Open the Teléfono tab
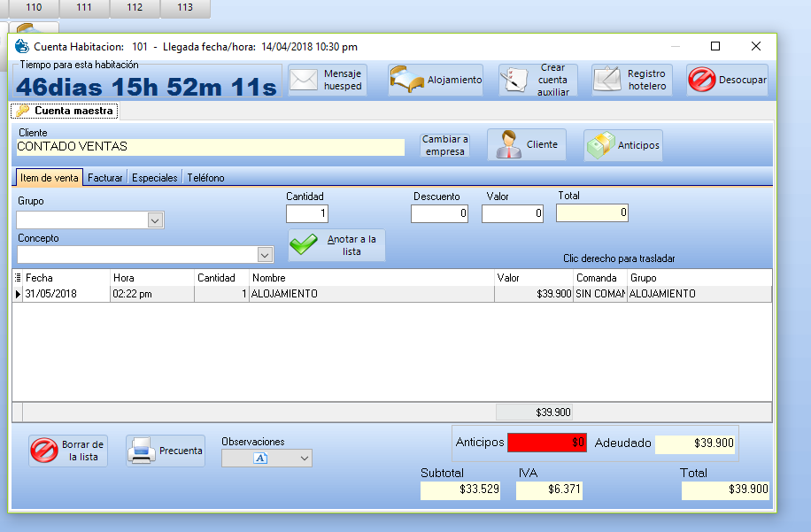Screen dimensions: 811x532 point(205,178)
